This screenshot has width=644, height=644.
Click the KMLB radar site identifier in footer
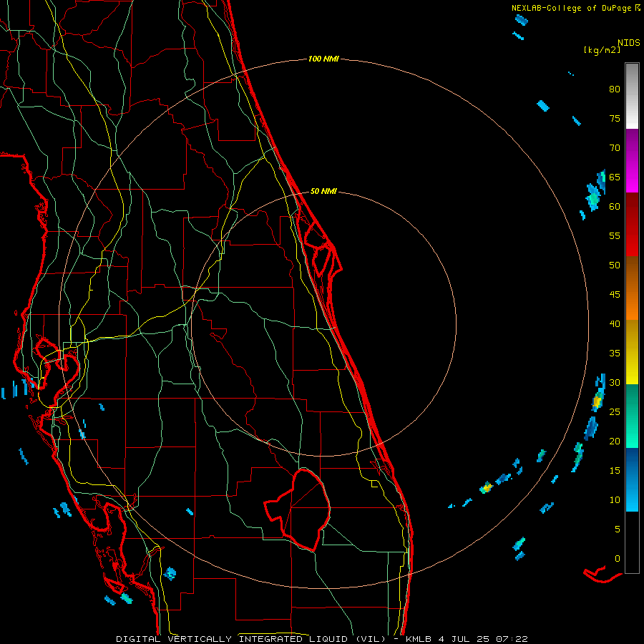(419, 639)
